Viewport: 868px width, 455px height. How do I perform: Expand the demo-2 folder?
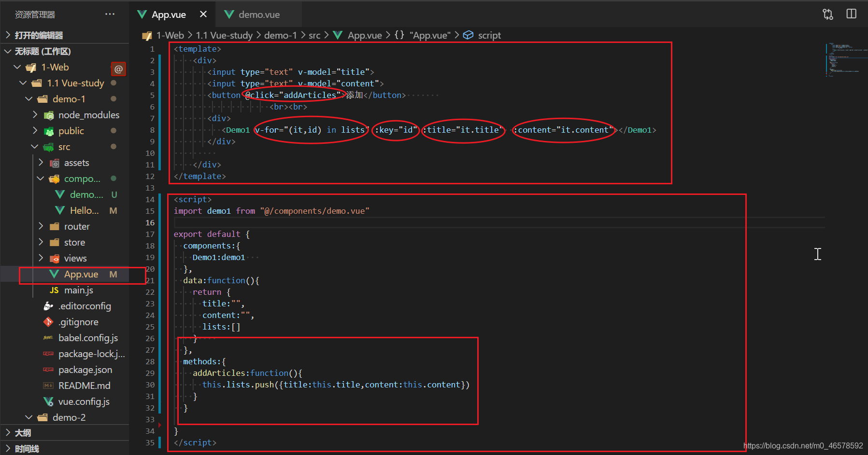[69, 417]
